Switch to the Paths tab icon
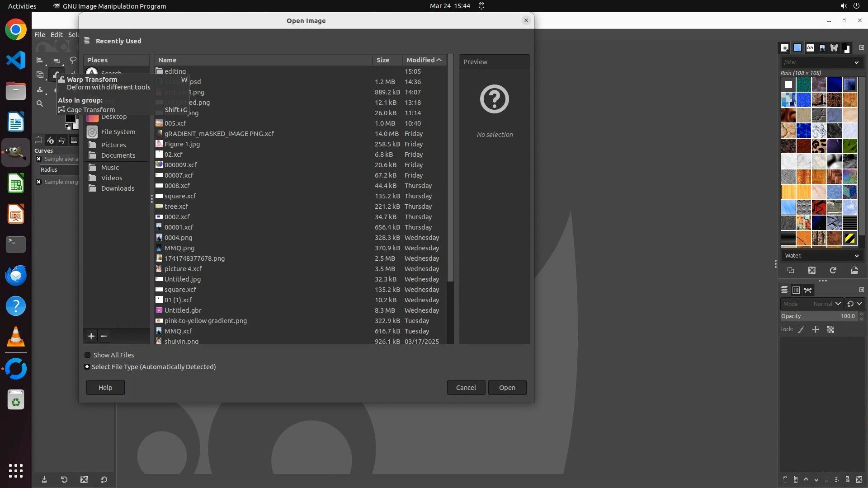868x488 pixels. [808, 290]
